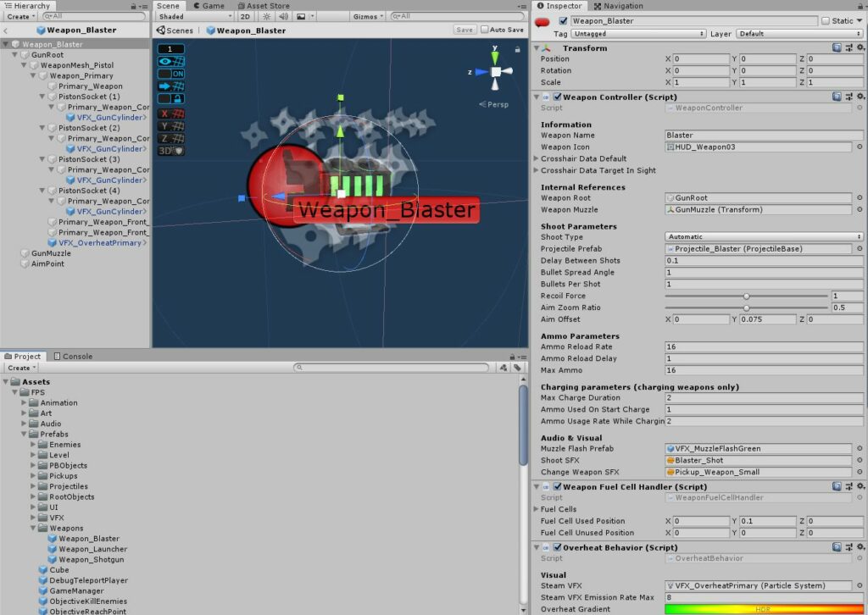This screenshot has width=868, height=615.
Task: Disable the Weapon Controller script checkbox
Action: [557, 97]
